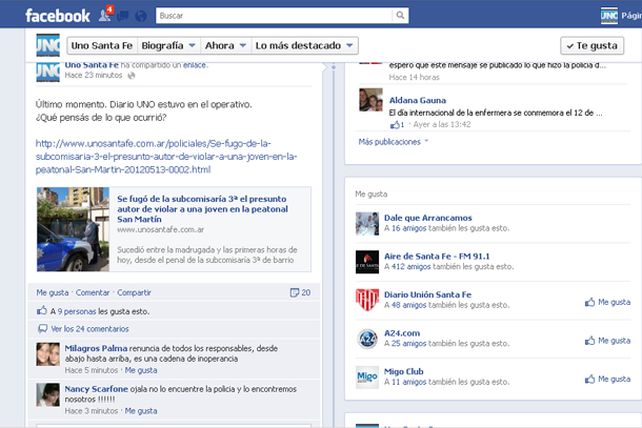Screen dimensions: 642x428
Task: Open Aldana Gauna's name link
Action: coord(417,100)
